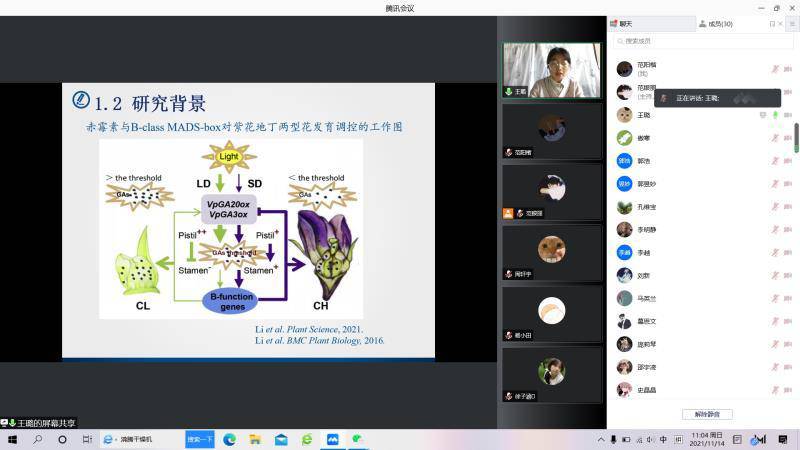Pop out the members panel
This screenshot has width=800, height=450.
click(x=772, y=24)
